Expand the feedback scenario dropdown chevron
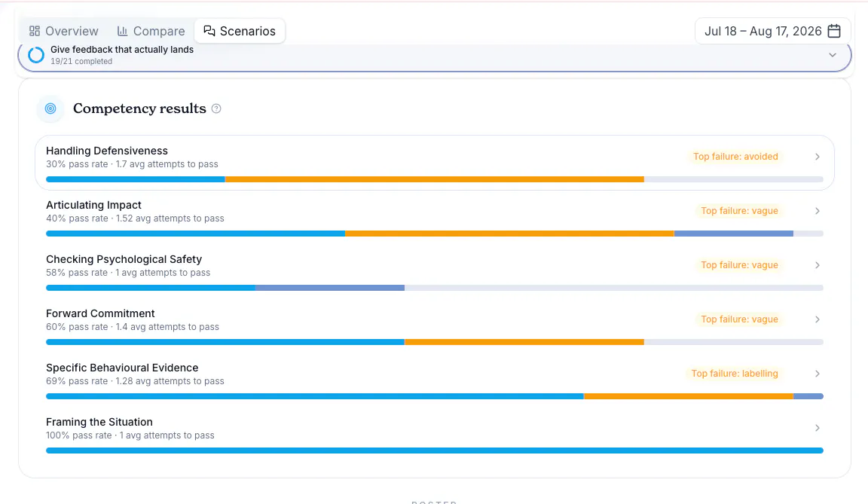The width and height of the screenshot is (868, 504). point(832,55)
